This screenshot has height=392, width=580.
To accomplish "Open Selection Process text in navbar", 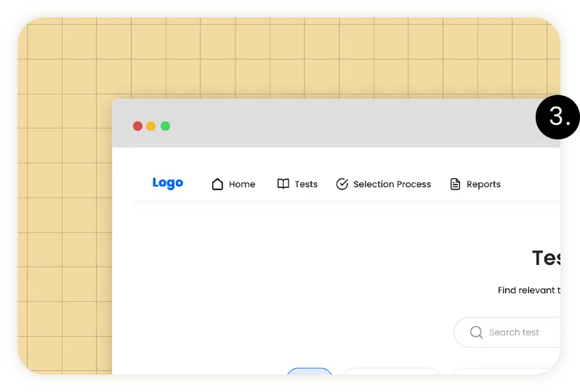I will pos(392,184).
